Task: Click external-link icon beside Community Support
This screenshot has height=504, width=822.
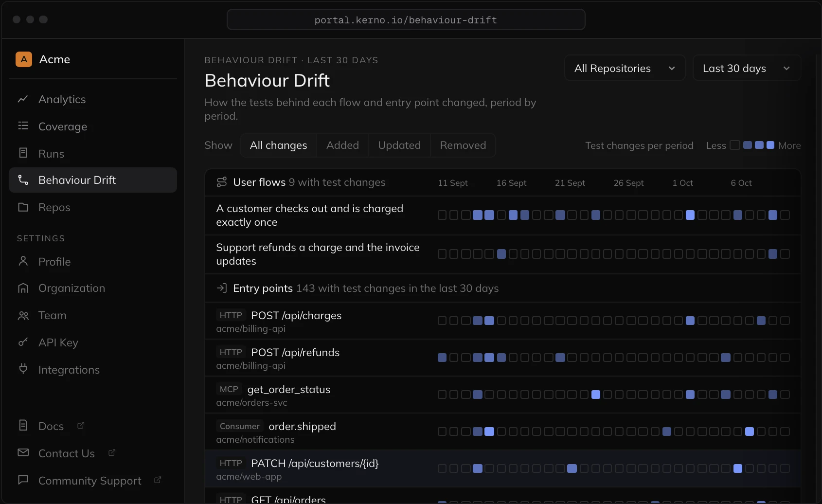Action: tap(158, 480)
